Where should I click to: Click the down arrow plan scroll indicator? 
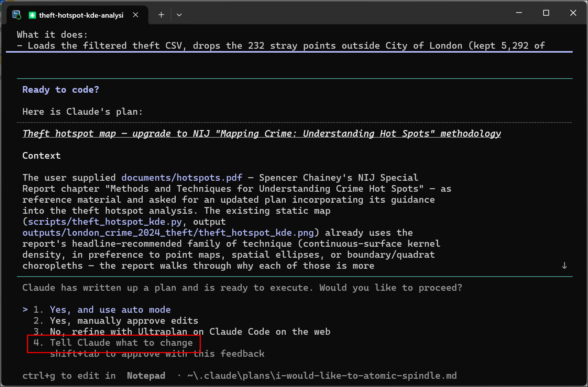[x=564, y=266]
